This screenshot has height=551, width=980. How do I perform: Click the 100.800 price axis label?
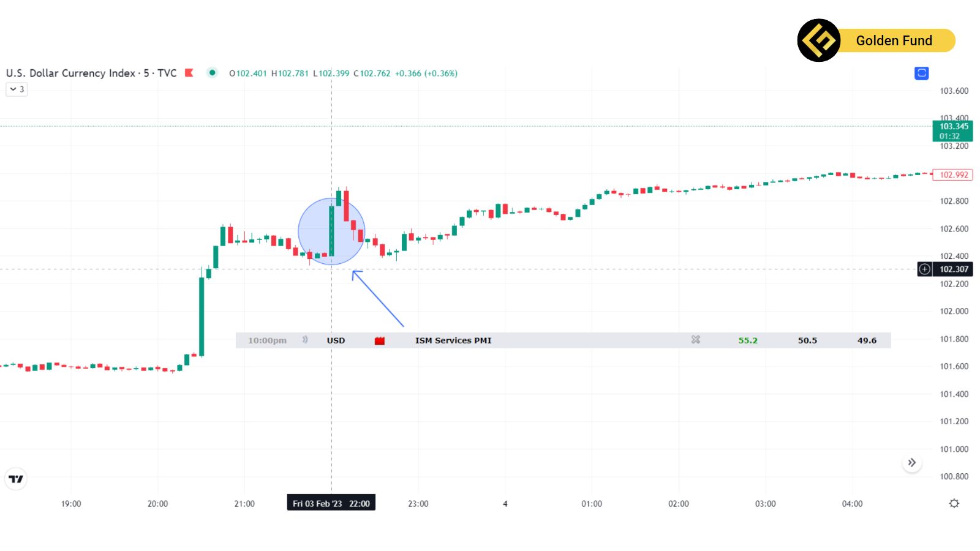point(954,477)
